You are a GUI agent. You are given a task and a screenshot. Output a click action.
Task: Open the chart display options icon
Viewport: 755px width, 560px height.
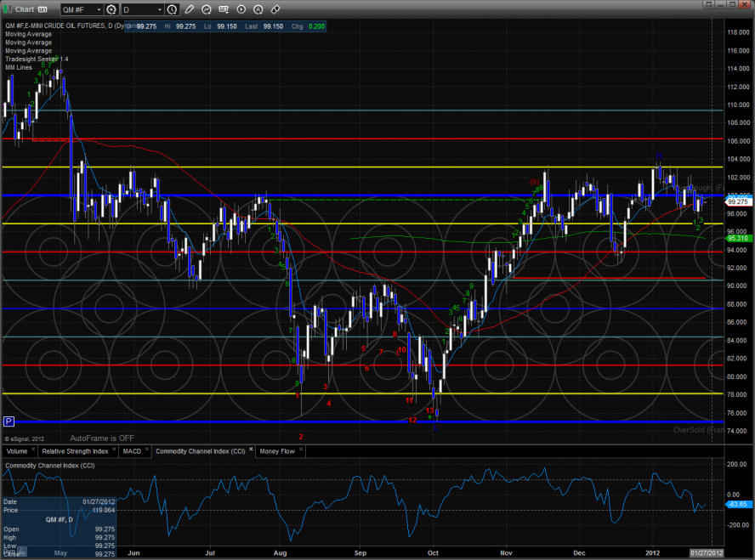pyautogui.click(x=224, y=9)
